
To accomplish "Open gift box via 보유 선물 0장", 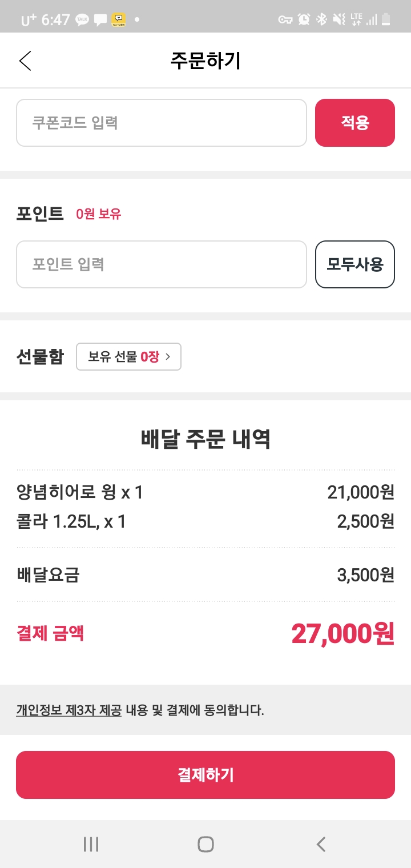I will tap(128, 357).
